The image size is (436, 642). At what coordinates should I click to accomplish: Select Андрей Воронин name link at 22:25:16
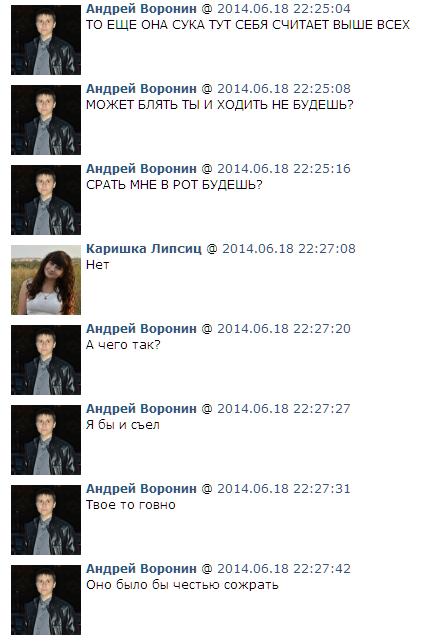point(141,169)
